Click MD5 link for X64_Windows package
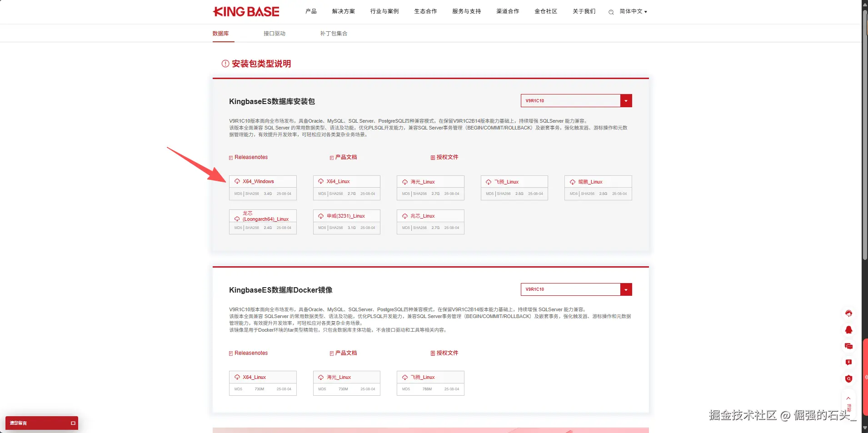Viewport: 868px width, 433px height. click(238, 194)
